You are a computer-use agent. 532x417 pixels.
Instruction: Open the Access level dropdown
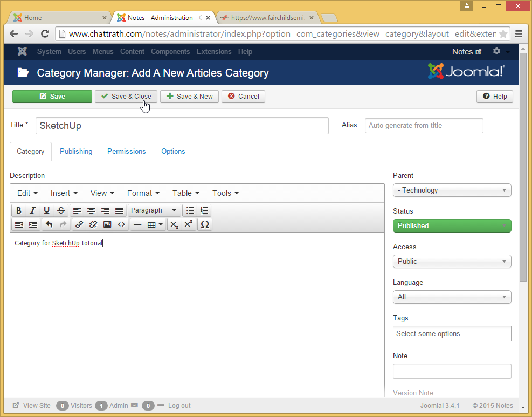pyautogui.click(x=452, y=262)
